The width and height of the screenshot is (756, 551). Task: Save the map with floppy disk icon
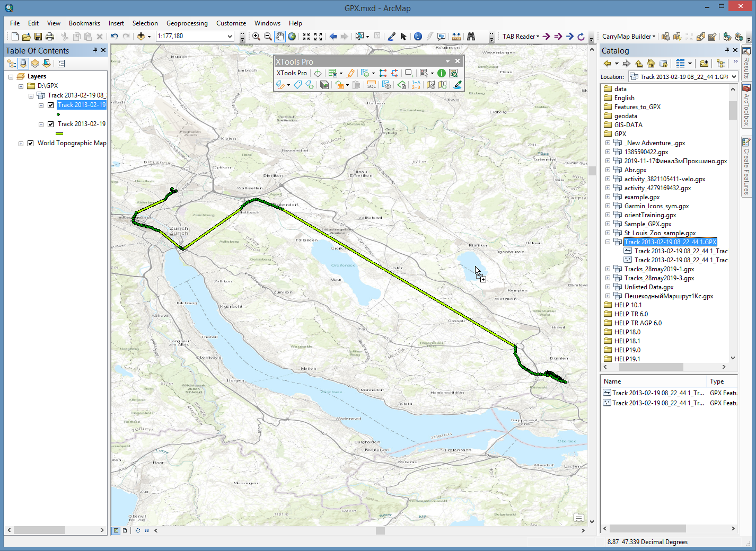[x=38, y=37]
